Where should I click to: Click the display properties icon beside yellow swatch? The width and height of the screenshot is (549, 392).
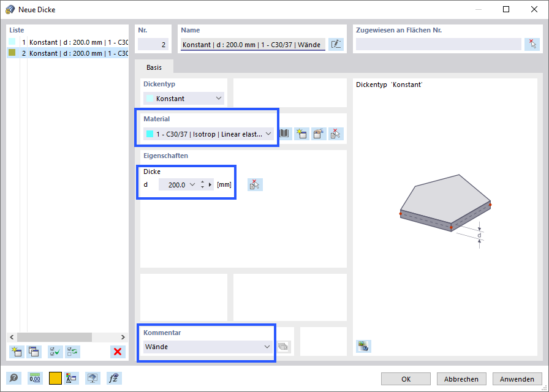pos(71,379)
